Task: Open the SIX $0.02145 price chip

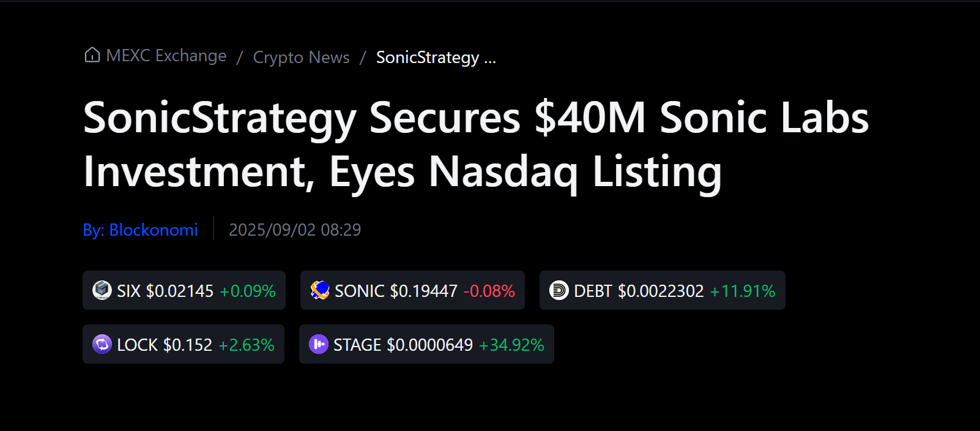Action: [x=184, y=290]
